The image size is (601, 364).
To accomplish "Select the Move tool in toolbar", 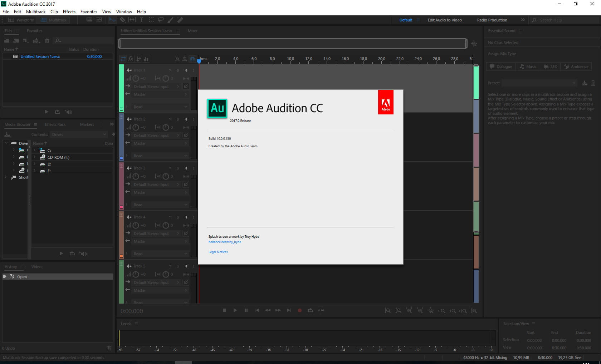I will coord(113,20).
